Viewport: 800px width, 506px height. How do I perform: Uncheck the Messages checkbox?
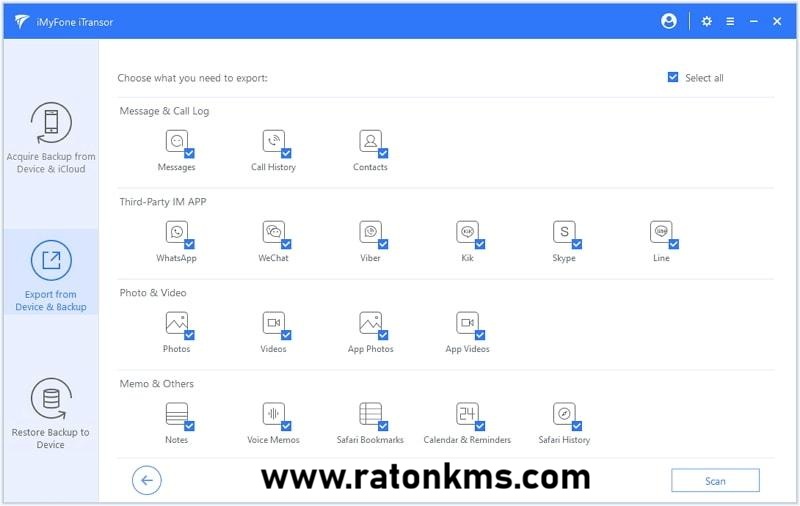[189, 153]
